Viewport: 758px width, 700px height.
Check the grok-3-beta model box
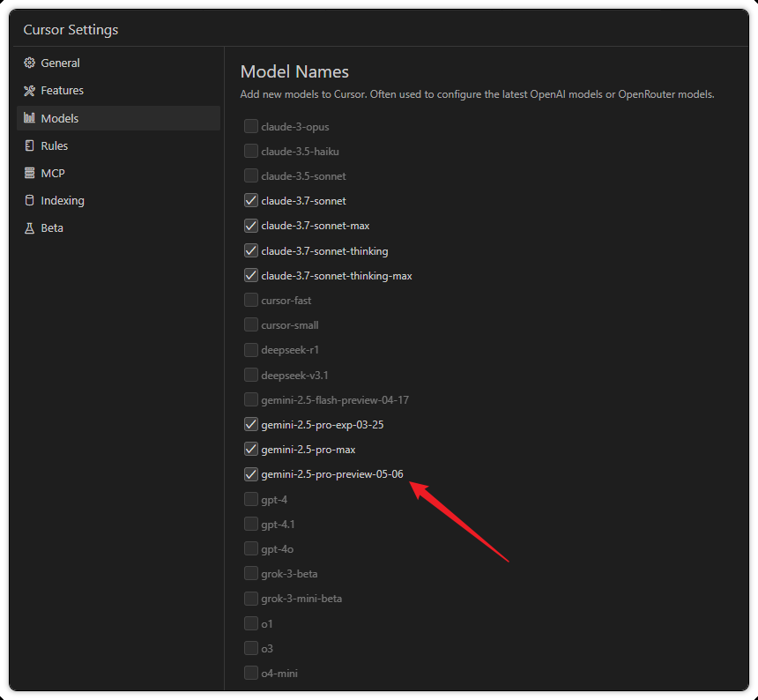251,573
